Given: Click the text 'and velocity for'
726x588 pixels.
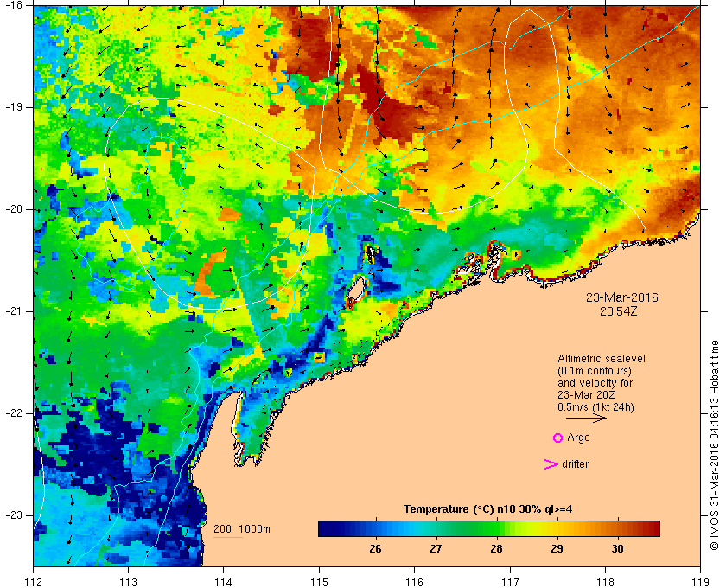Looking at the screenshot, I should coord(595,383).
